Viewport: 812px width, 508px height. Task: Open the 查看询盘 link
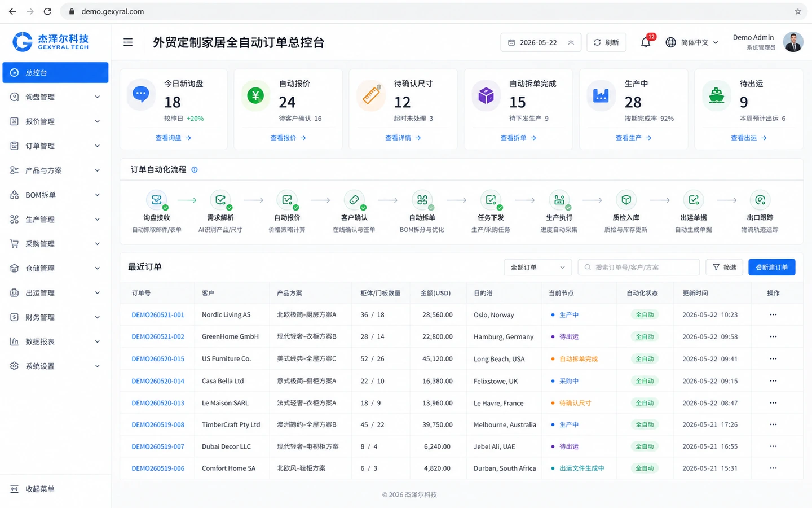173,138
